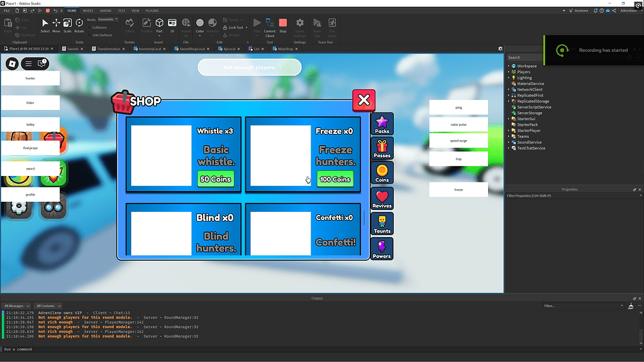Open the All Messages filter dropdown

click(x=16, y=306)
